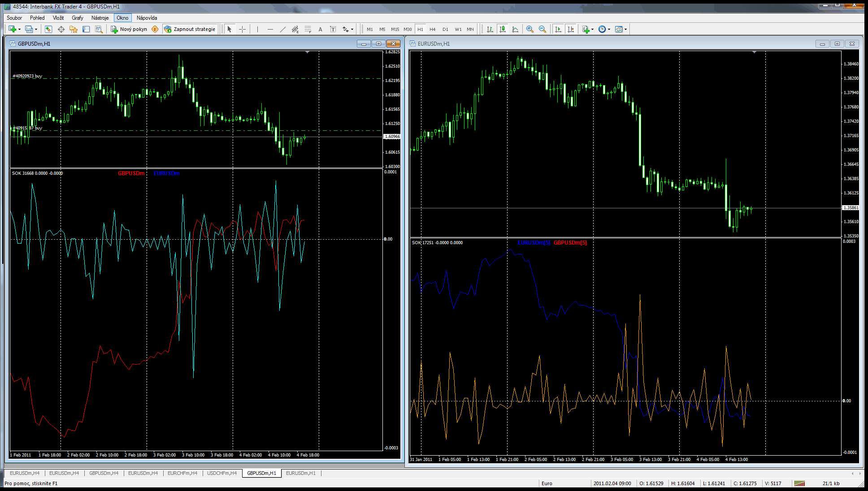Toggle chart auto scroll icon
This screenshot has height=491, width=868.
[558, 29]
